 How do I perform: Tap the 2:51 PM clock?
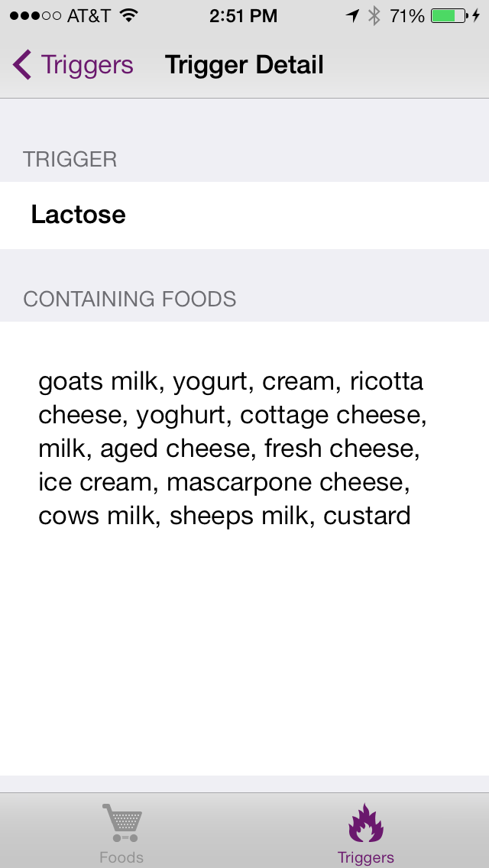point(243,15)
